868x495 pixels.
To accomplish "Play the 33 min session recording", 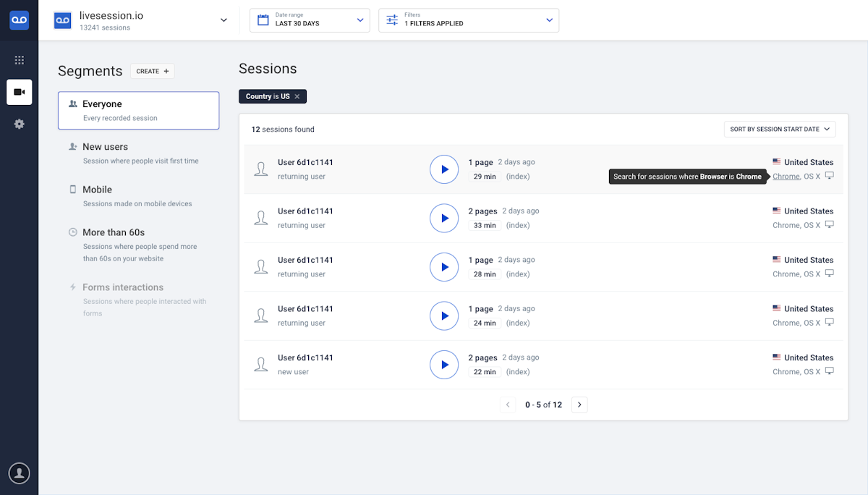I will [444, 219].
